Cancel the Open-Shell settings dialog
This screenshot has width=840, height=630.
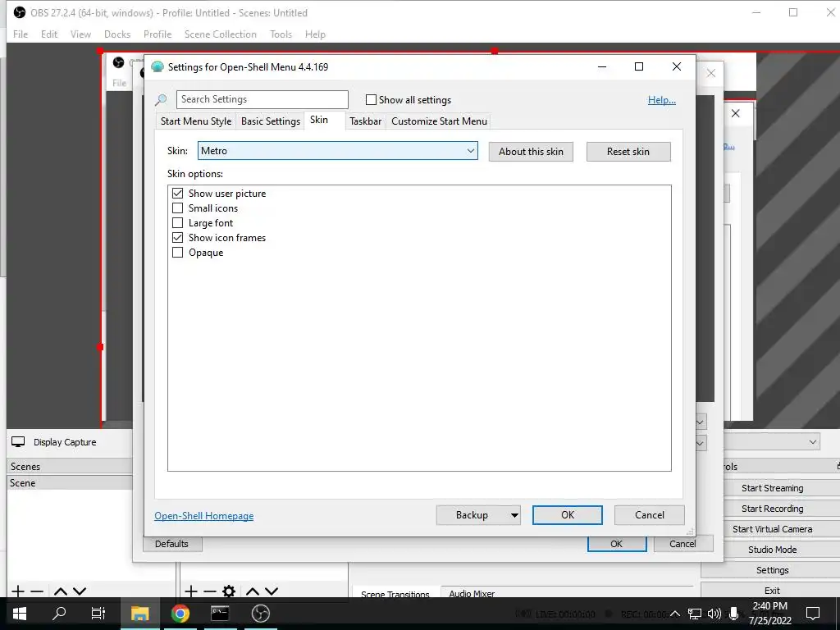(x=650, y=515)
